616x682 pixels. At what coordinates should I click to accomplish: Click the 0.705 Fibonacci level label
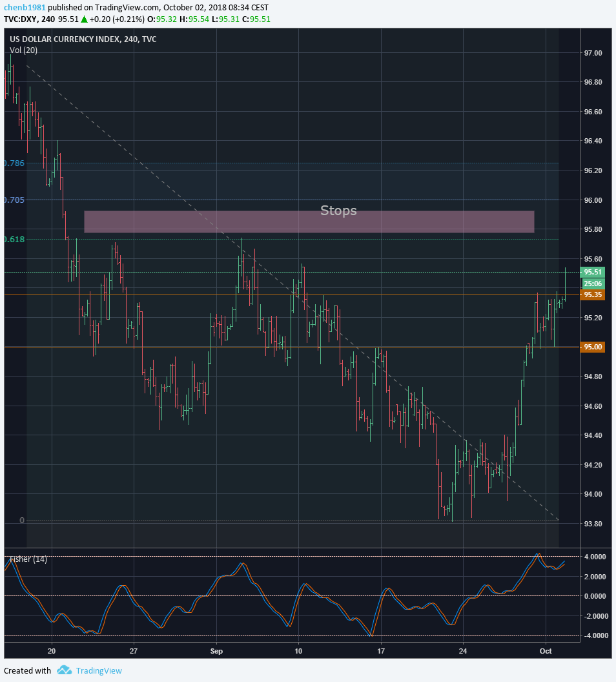click(14, 200)
